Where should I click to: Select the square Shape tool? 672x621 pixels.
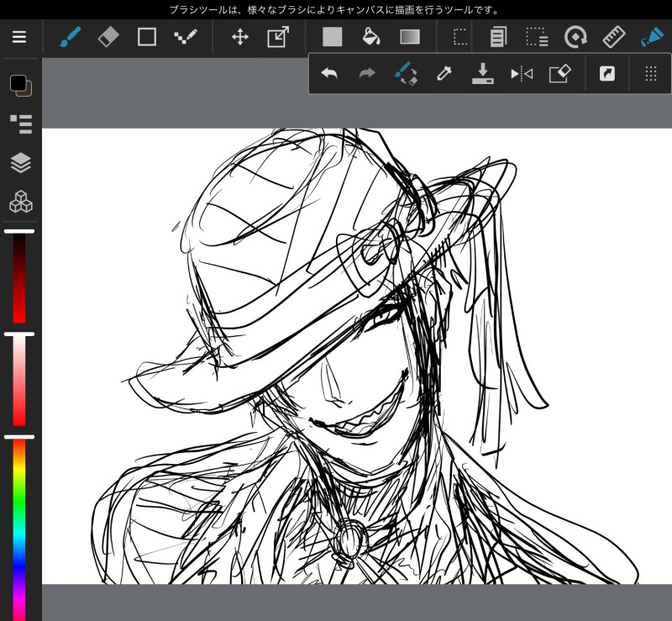tap(147, 37)
